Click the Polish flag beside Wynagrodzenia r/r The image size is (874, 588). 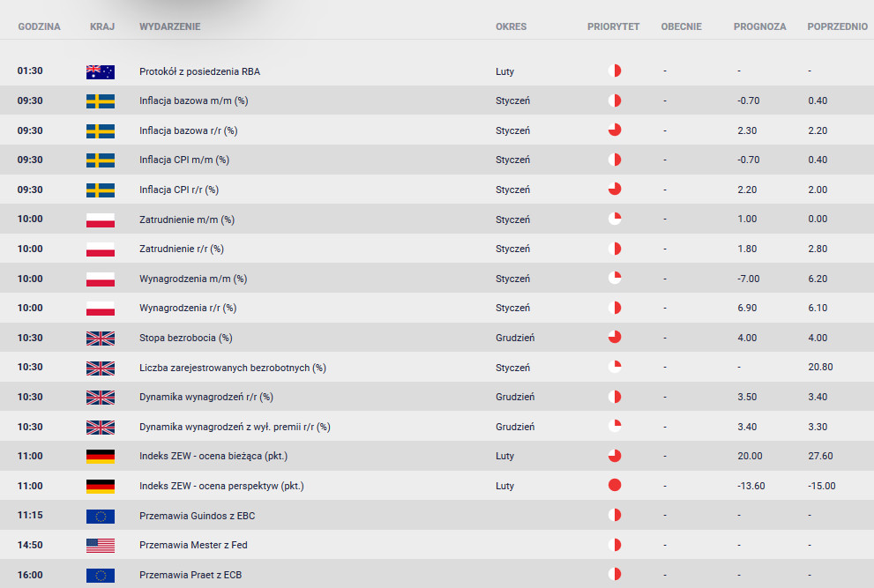[101, 309]
